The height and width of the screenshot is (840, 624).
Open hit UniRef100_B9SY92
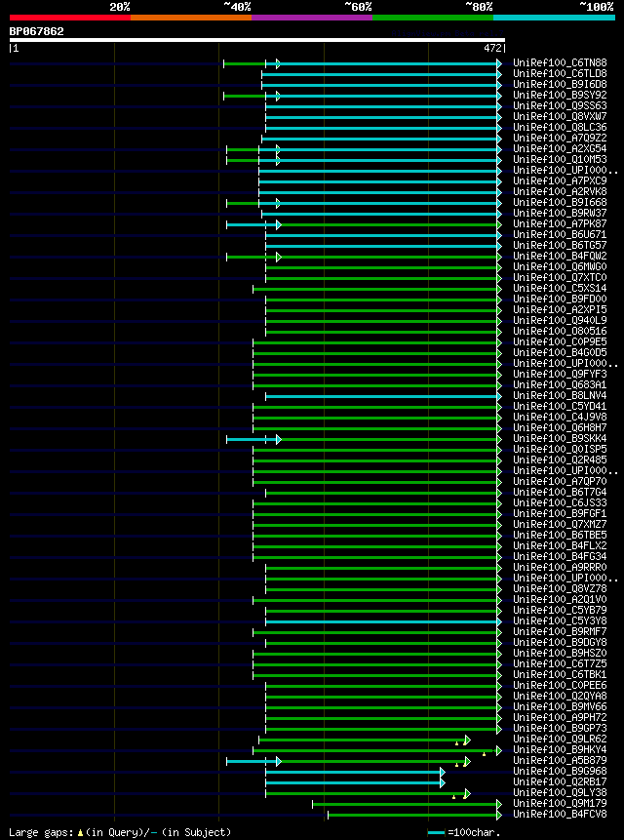(x=560, y=96)
